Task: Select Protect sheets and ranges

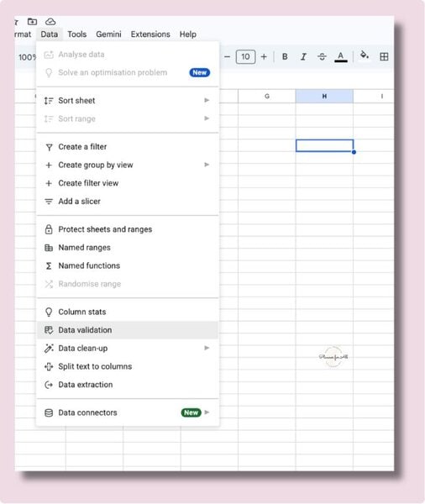Action: [x=128, y=229]
